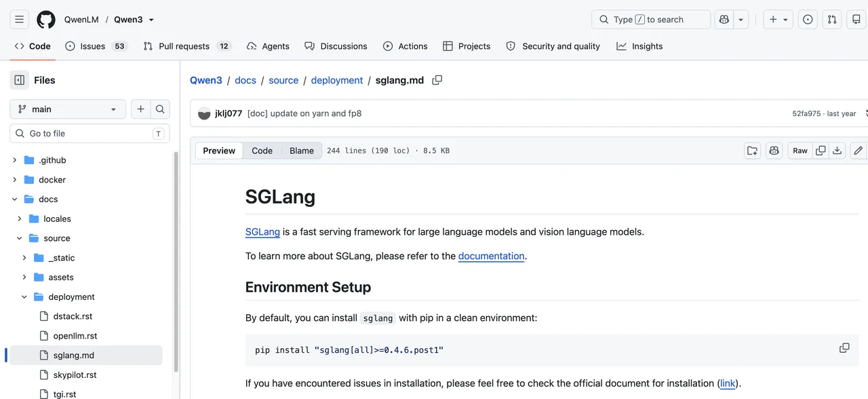Open jklj077 author profile link
The width and height of the screenshot is (868, 399).
229,113
